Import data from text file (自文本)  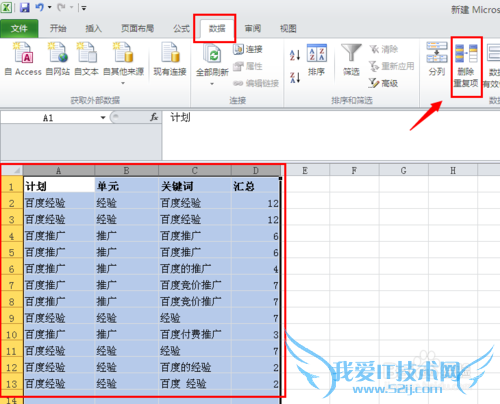point(86,59)
